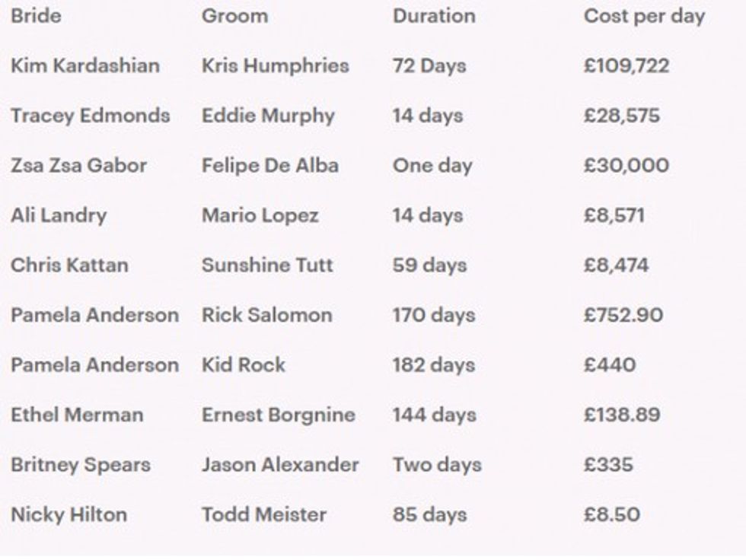The height and width of the screenshot is (560, 746).
Task: Click the £30,000 cost value
Action: point(626,165)
